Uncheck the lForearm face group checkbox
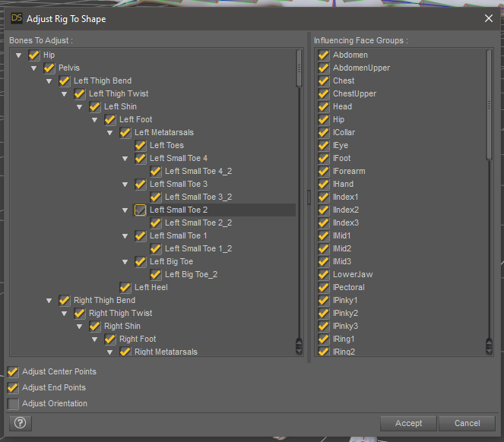This screenshot has width=504, height=442. (x=323, y=171)
